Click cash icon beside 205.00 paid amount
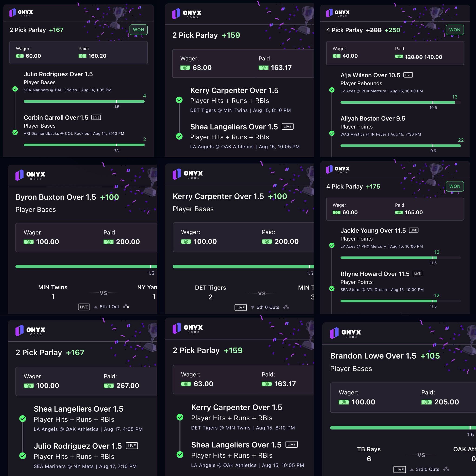The height and width of the screenshot is (476, 476). coord(426,402)
